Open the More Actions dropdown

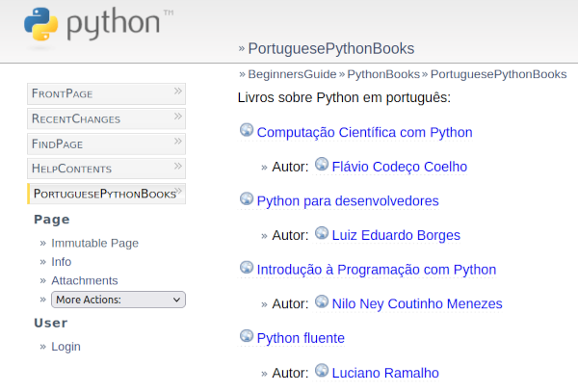[118, 300]
